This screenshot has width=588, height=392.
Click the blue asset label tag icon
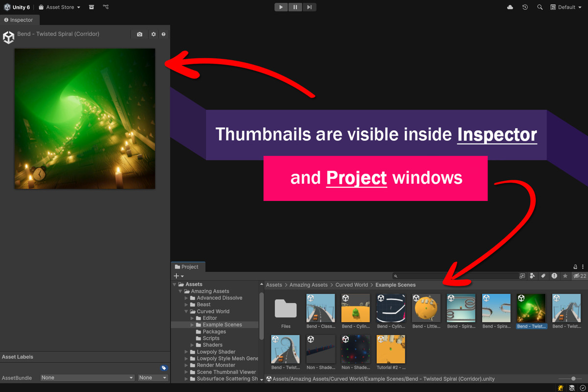click(x=164, y=368)
